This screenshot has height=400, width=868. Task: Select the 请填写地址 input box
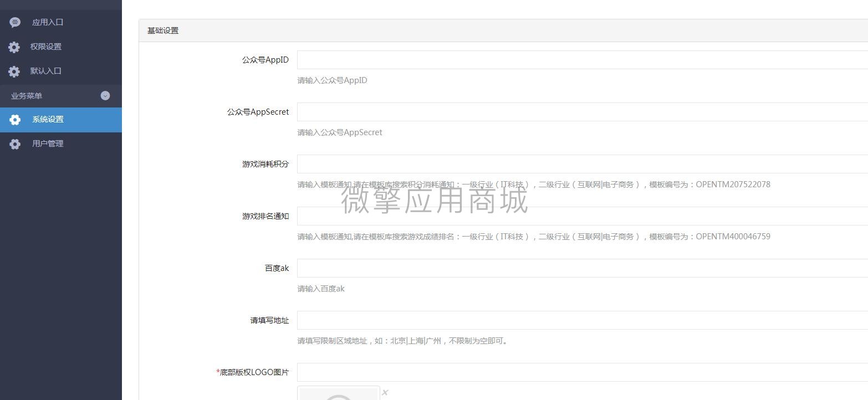tap(583, 320)
